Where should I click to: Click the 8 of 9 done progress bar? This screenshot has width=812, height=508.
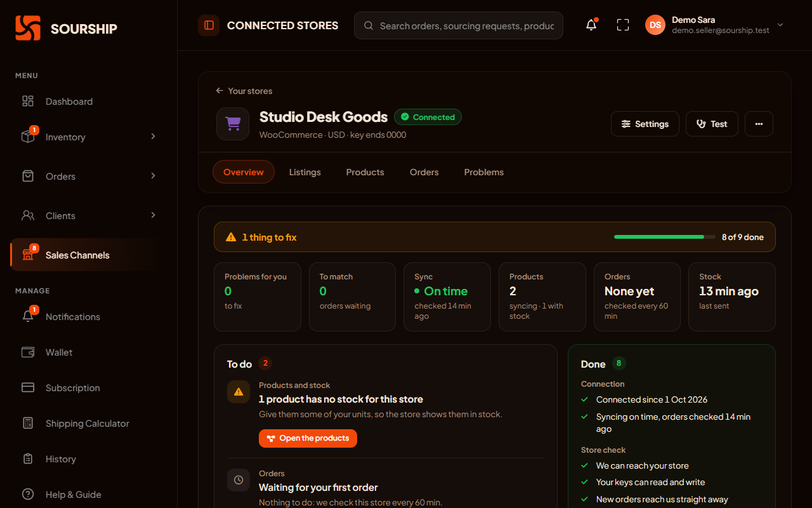(664, 237)
